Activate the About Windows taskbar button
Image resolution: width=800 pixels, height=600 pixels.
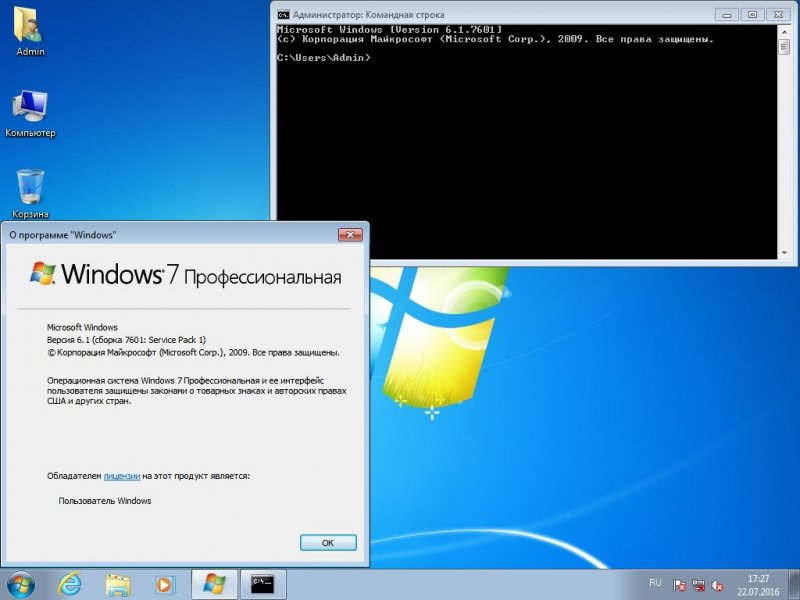click(x=214, y=585)
